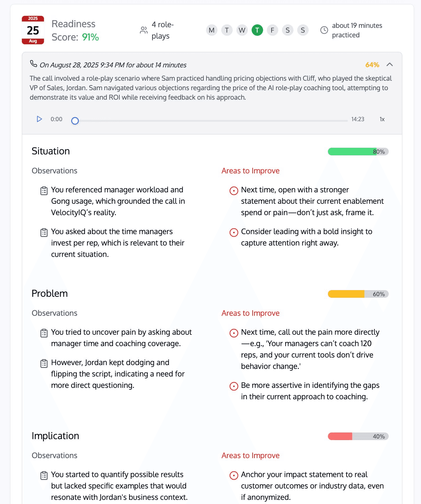Select the Wednesday day circle
The width and height of the screenshot is (421, 504).
[x=242, y=30]
